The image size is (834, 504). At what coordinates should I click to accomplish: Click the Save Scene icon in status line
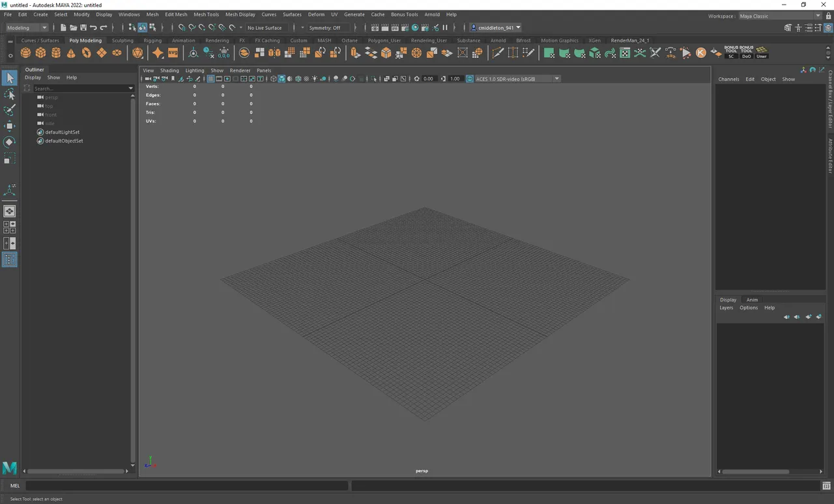tap(83, 27)
